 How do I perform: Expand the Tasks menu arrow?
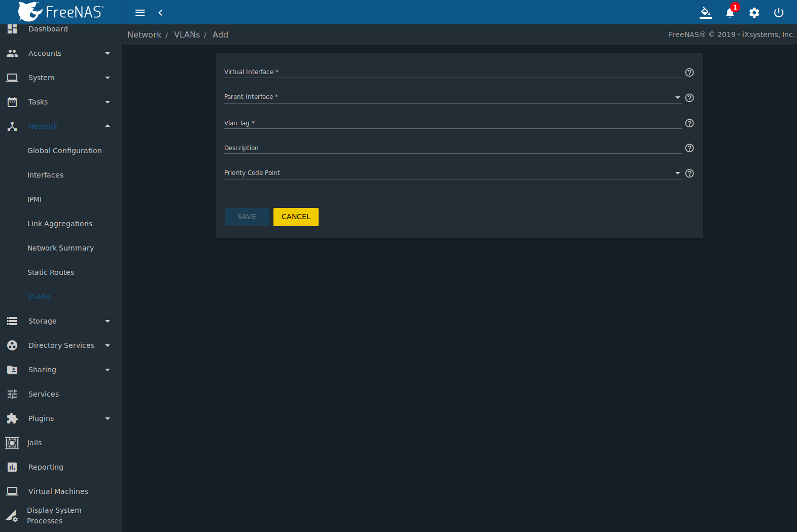(108, 102)
